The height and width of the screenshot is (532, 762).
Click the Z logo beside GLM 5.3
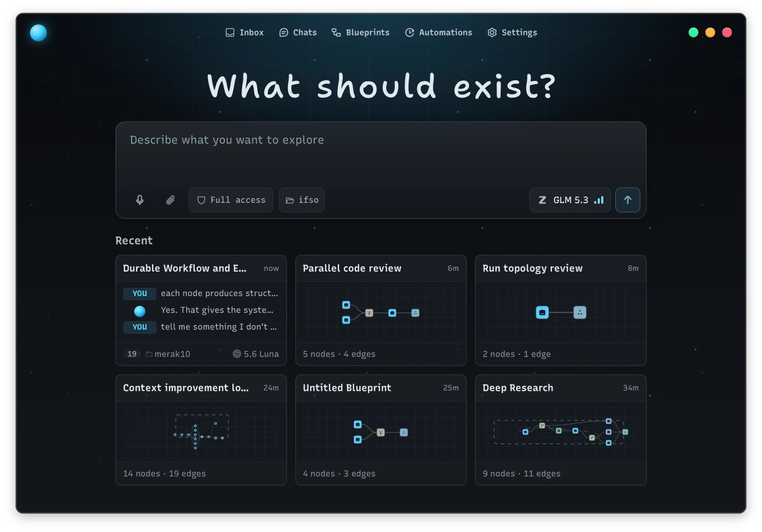(x=543, y=200)
